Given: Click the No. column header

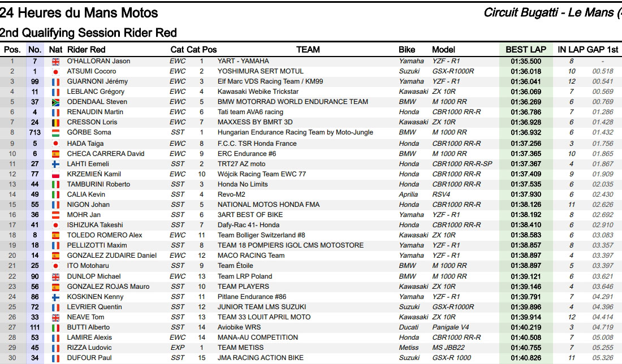Looking at the screenshot, I should (34, 50).
